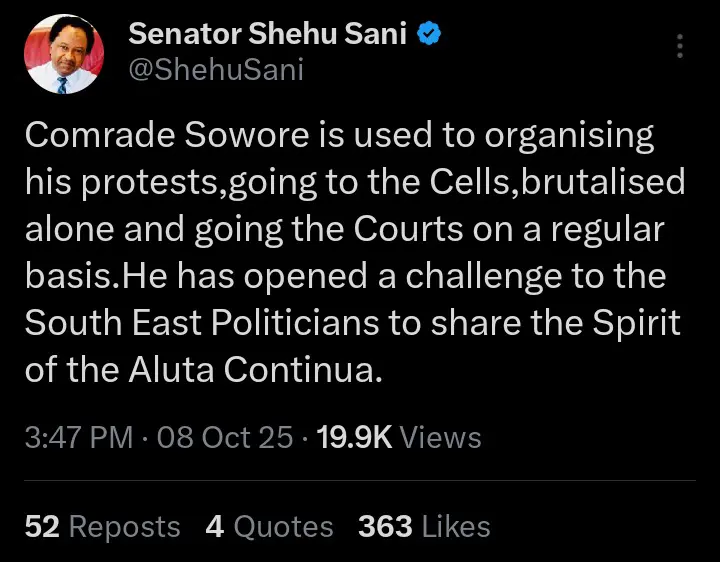This screenshot has width=720, height=562.
Task: Show the 52 Reposts list
Action: pos(102,527)
